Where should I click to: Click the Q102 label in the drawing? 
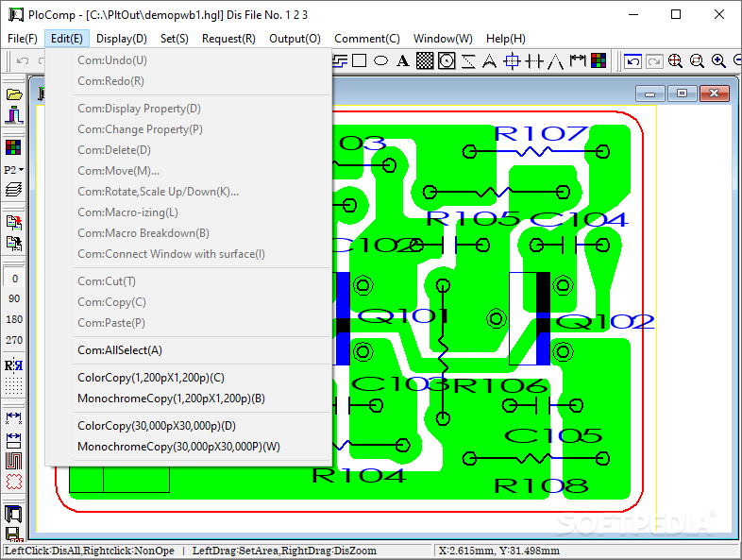click(605, 322)
